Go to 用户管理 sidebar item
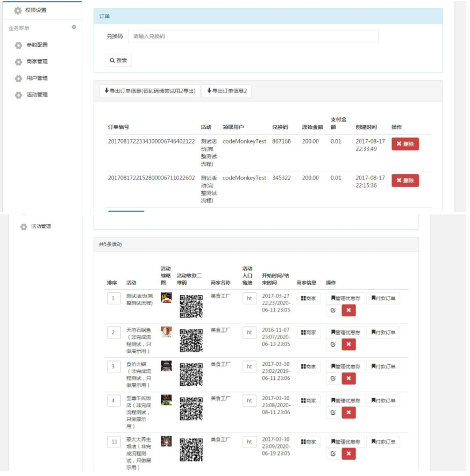The height and width of the screenshot is (476, 470). tap(37, 78)
